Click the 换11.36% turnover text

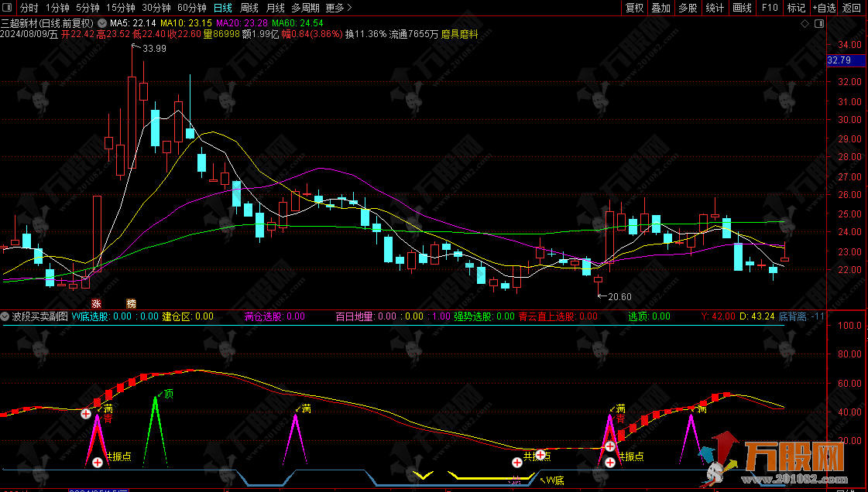pos(366,34)
